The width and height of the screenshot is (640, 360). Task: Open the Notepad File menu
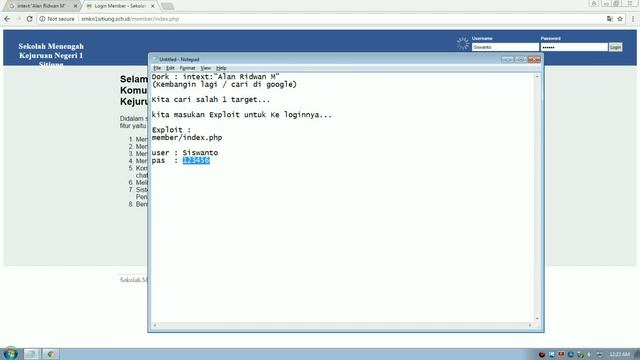coord(157,68)
